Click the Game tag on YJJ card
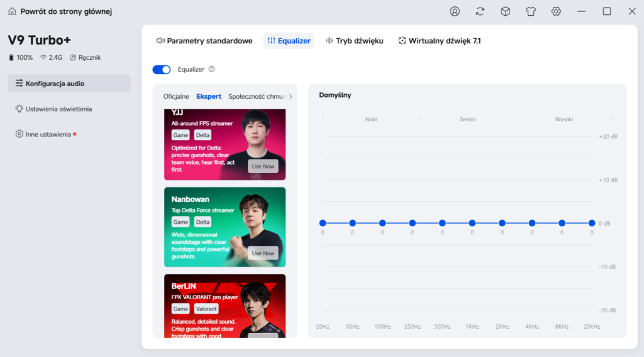Viewport: 644px width, 357px height. click(x=180, y=135)
